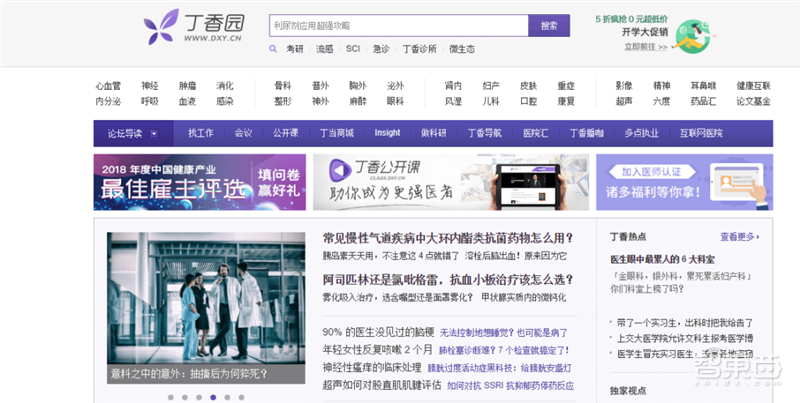The image size is (800, 403).
Task: Click the 加入医师认证 banner
Action: tap(684, 182)
